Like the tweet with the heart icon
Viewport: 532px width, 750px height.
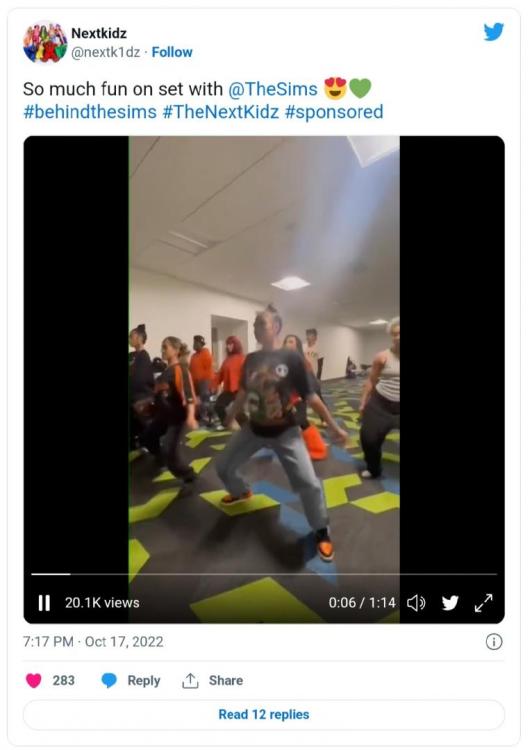[33, 680]
